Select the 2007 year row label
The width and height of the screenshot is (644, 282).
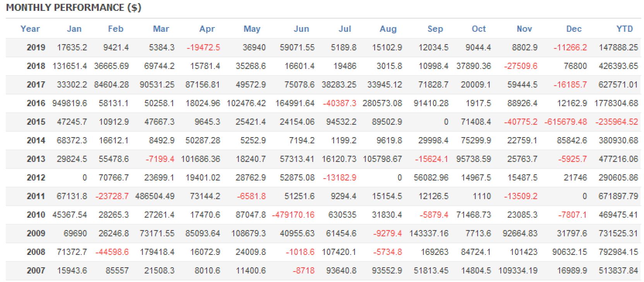point(36,270)
